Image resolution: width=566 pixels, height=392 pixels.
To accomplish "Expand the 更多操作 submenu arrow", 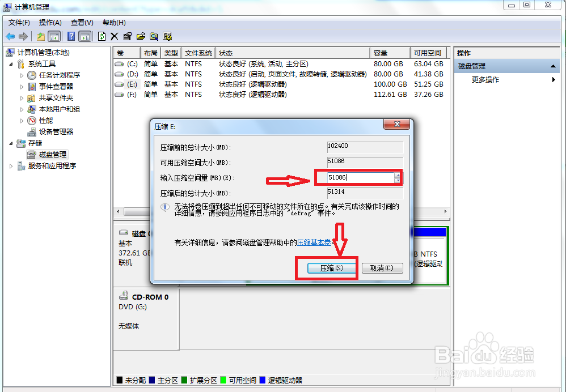I will pyautogui.click(x=555, y=79).
